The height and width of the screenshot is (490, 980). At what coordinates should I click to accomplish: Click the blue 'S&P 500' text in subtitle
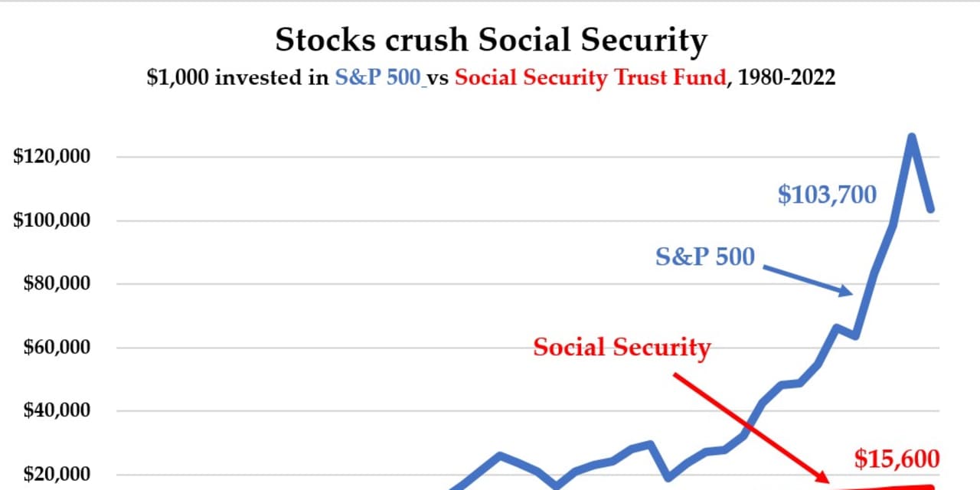(x=379, y=78)
